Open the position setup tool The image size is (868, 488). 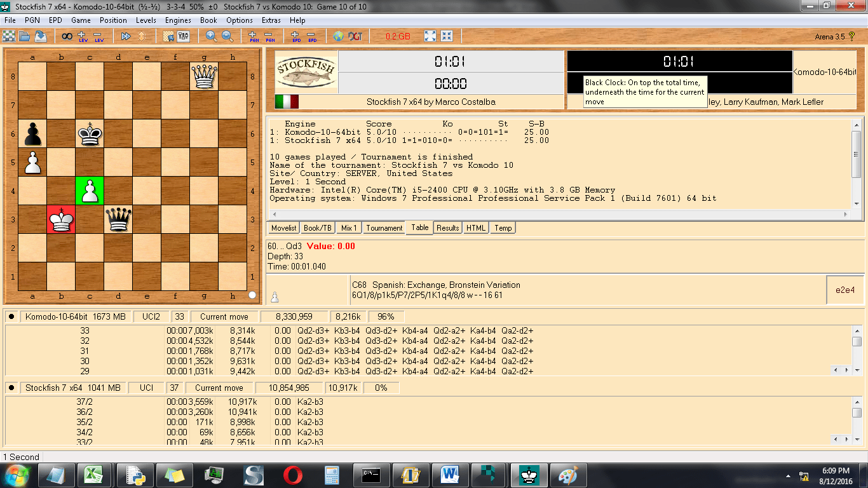168,36
